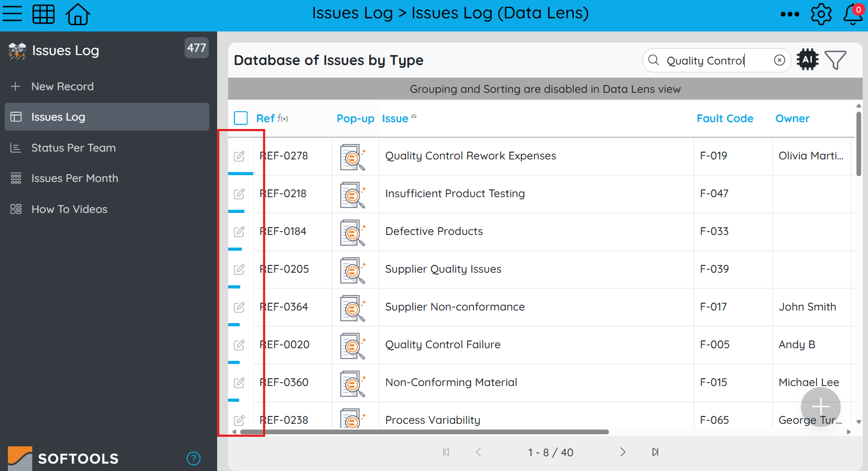Click the Owner column header

pyautogui.click(x=792, y=119)
